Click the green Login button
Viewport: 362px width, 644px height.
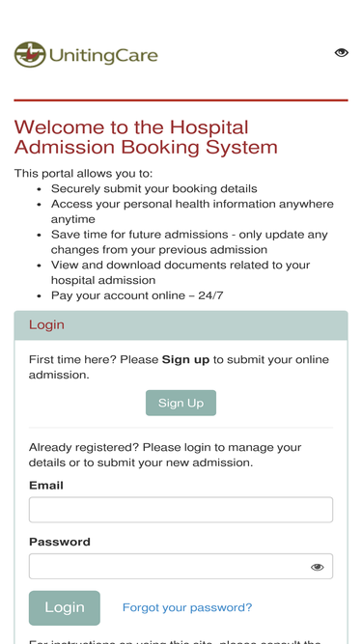click(65, 608)
